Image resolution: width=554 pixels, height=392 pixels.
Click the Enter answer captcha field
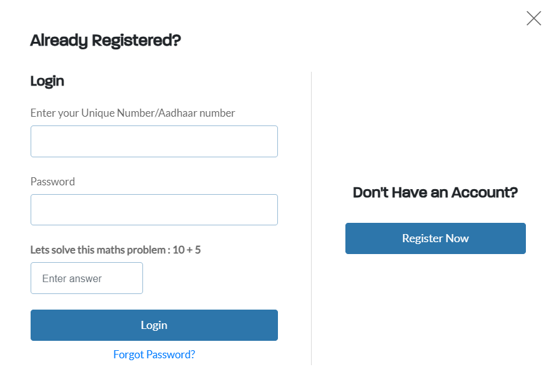[x=87, y=278]
